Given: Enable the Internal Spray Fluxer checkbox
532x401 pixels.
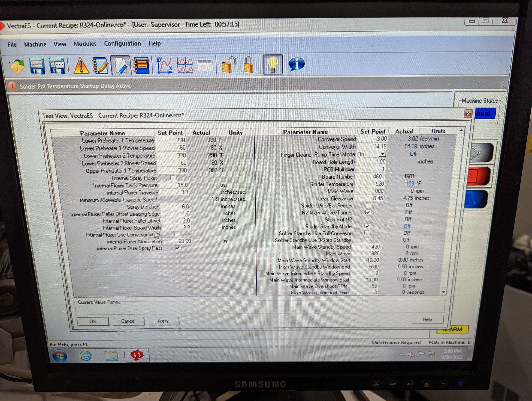Looking at the screenshot, I should tap(173, 178).
